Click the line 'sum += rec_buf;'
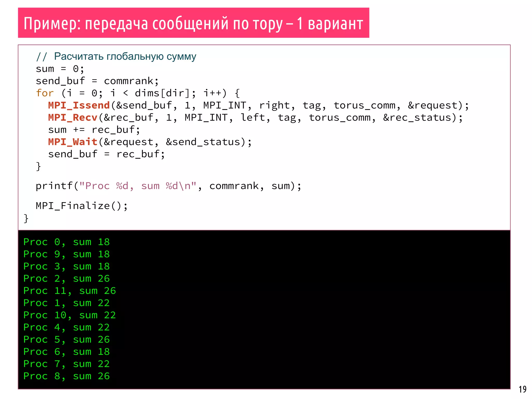This screenshot has width=532, height=399. pos(94,130)
